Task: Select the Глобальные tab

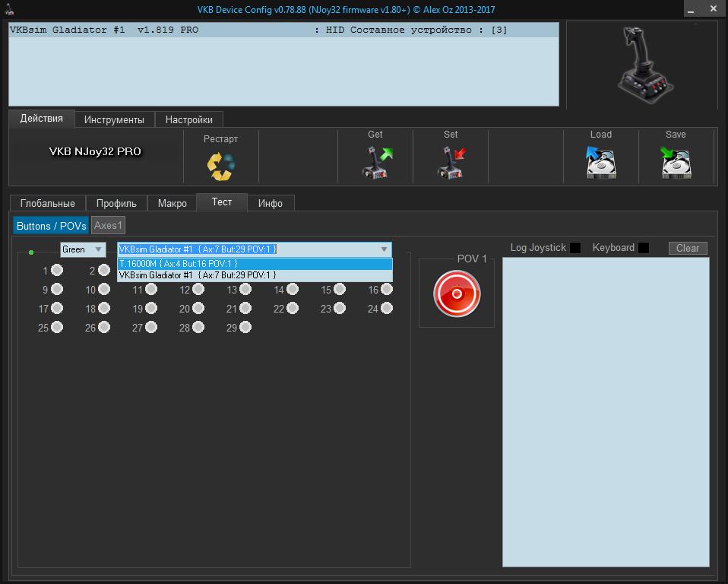Action: pyautogui.click(x=47, y=203)
